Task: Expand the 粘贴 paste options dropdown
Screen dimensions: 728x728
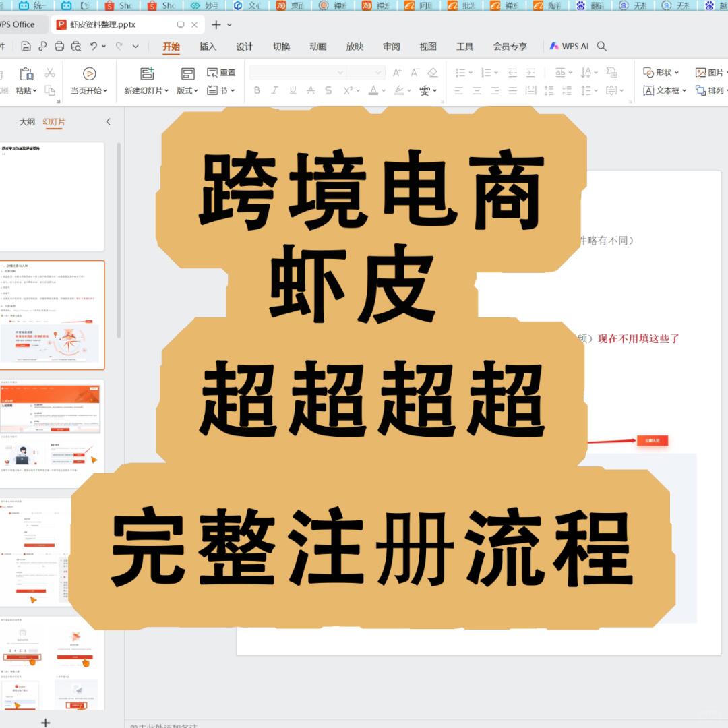Action: (x=35, y=90)
